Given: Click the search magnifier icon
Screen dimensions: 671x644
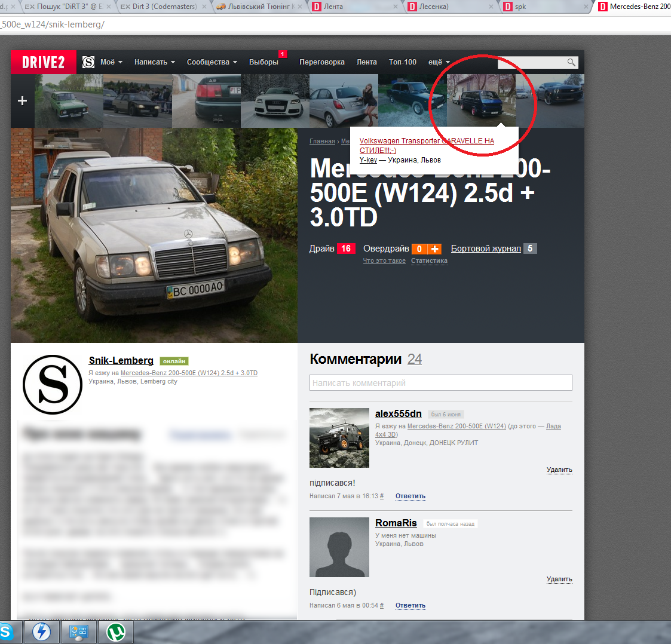Looking at the screenshot, I should tap(571, 63).
